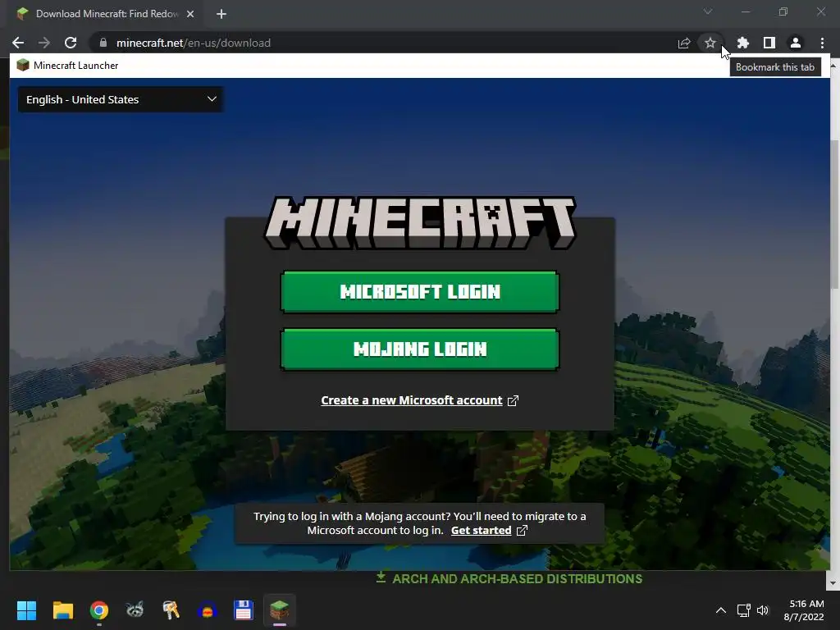This screenshot has height=630, width=840.
Task: Toggle the browser side panel icon
Action: (769, 43)
